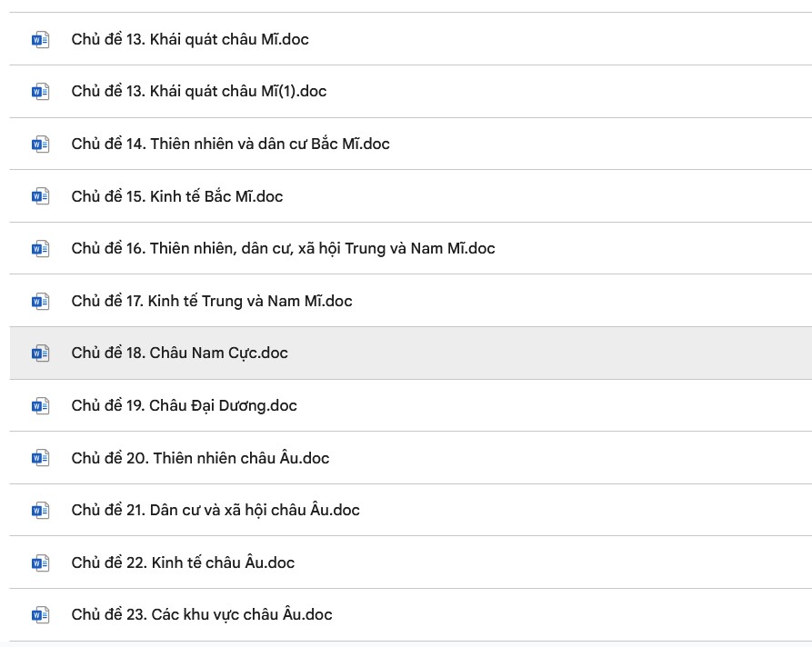Click Word icon next to Kinh tế Bắc Mĩ.doc
The width and height of the screenshot is (812, 647).
[x=40, y=196]
